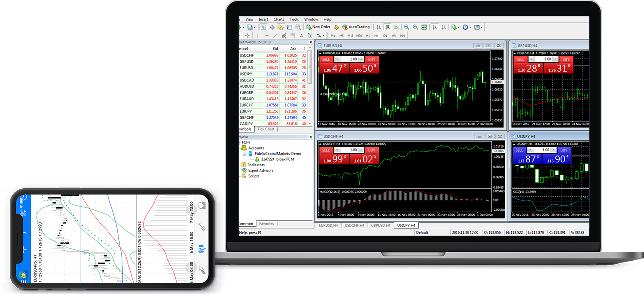The image size is (644, 294).
Task: Tile chart windows with the grid icon
Action: coord(424,27)
